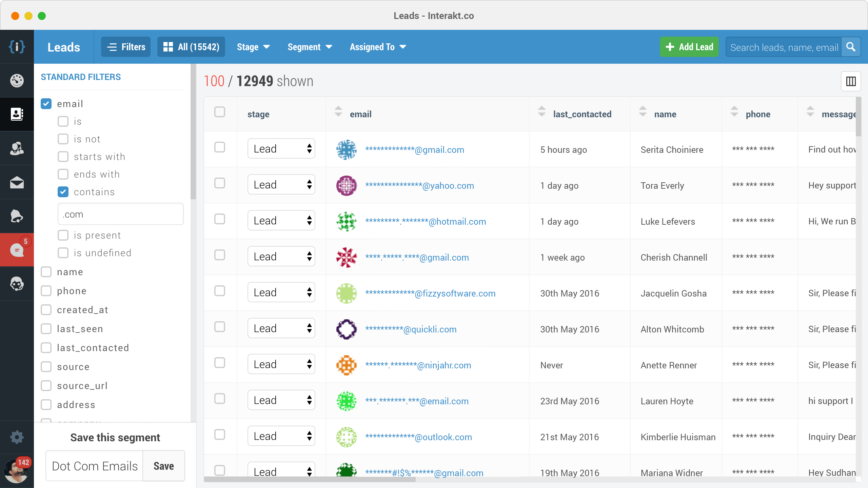
Task: Save the Dot Com Emails segment
Action: [x=164, y=466]
